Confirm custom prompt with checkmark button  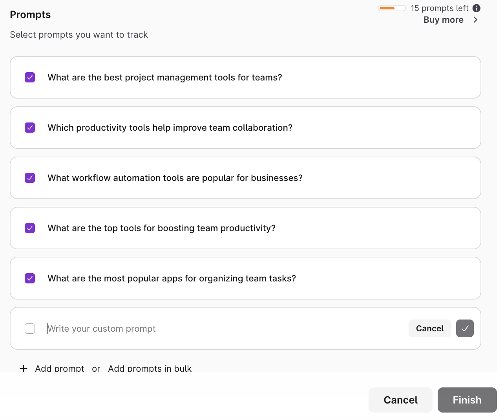pyautogui.click(x=465, y=329)
